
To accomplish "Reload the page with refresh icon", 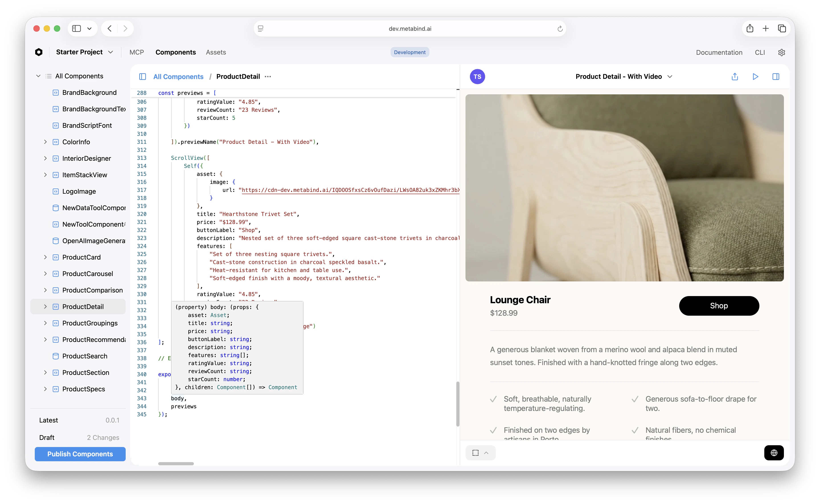I will coord(560,29).
